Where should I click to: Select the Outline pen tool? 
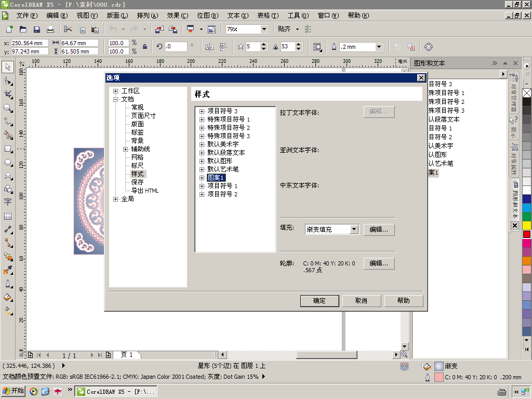point(8,284)
